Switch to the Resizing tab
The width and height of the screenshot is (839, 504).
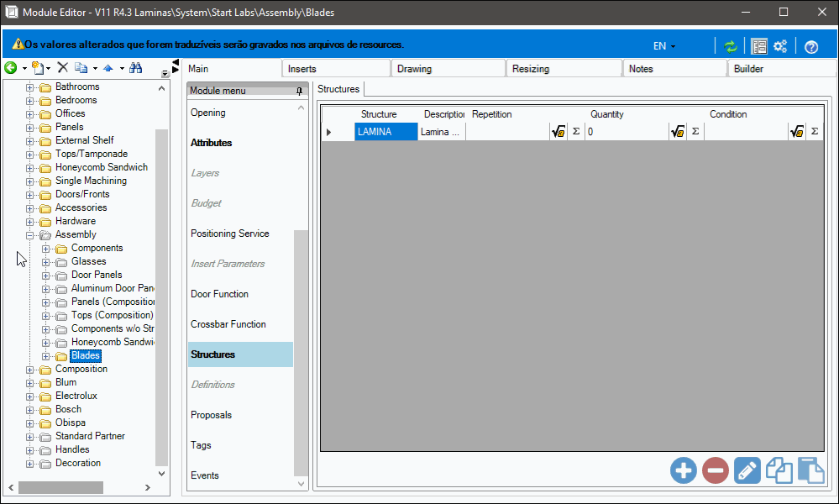coord(564,69)
